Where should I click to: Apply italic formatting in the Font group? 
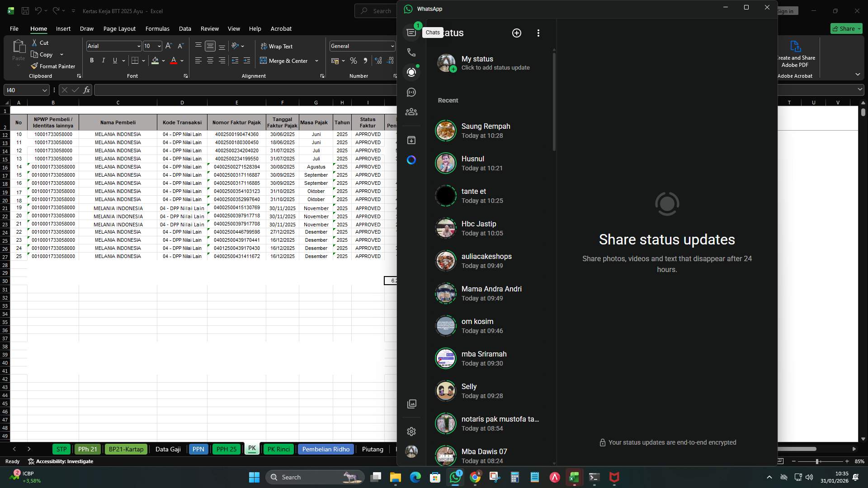tap(103, 60)
